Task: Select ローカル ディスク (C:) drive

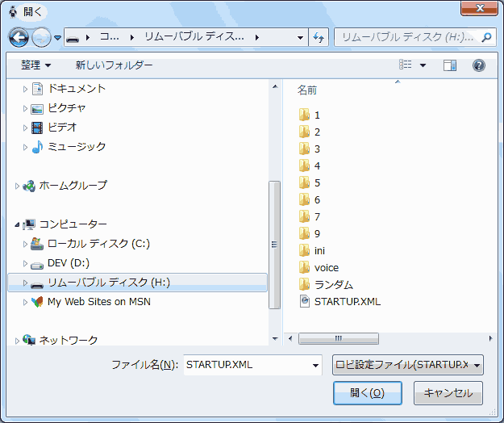Action: tap(98, 244)
